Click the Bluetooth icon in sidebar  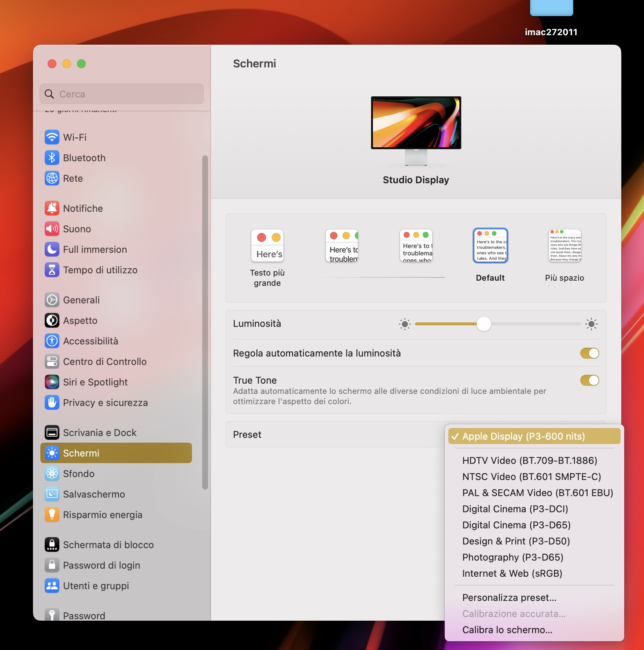[x=52, y=158]
